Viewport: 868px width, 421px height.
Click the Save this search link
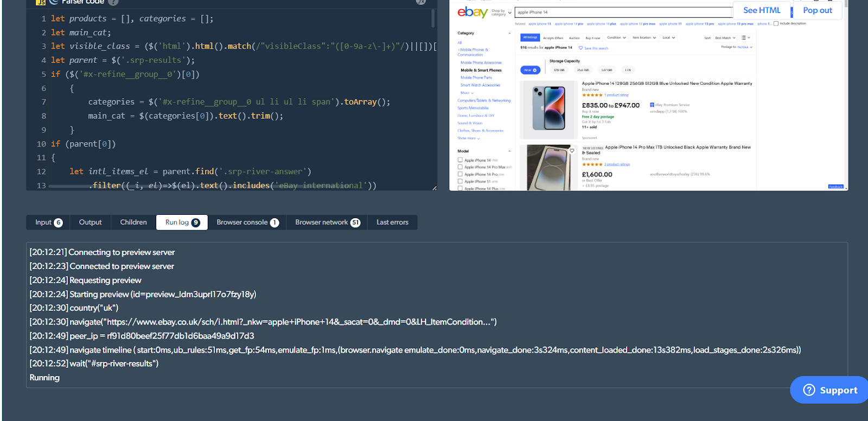pos(596,48)
